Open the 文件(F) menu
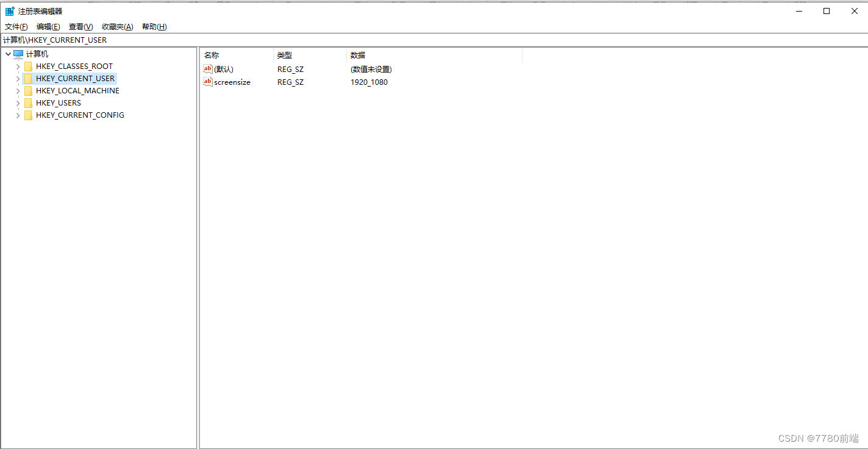868x449 pixels. [x=16, y=27]
